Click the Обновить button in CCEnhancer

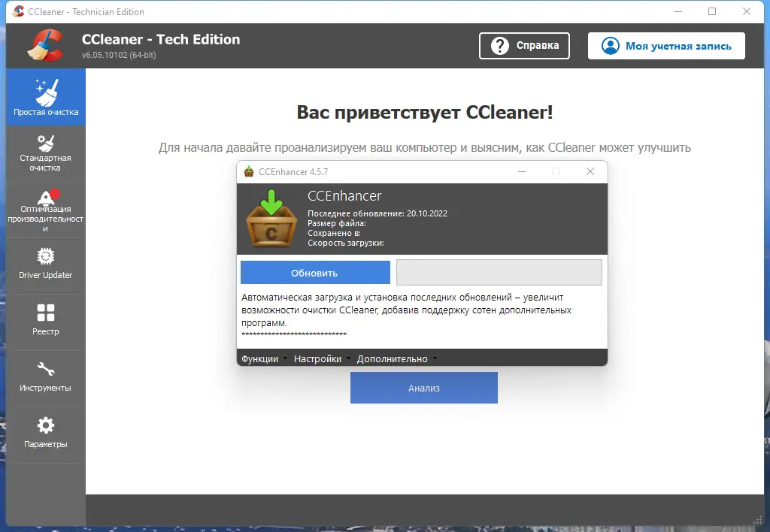[x=315, y=272]
